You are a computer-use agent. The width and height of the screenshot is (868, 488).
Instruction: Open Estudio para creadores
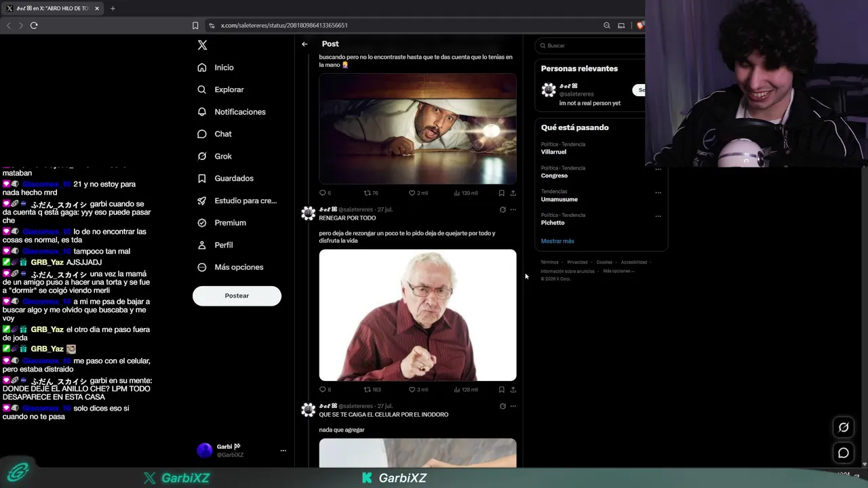[237, 201]
